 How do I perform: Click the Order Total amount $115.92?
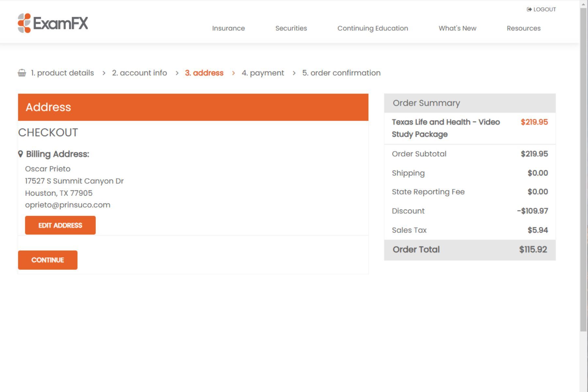click(x=533, y=250)
